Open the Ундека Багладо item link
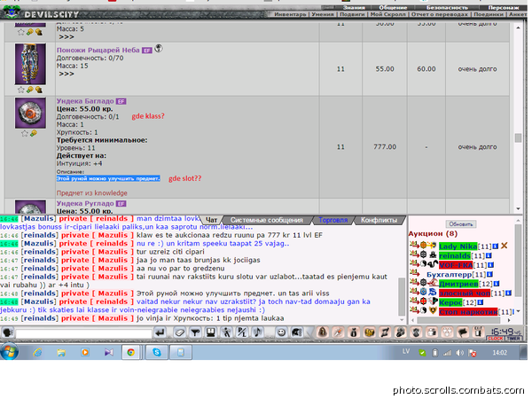Screen dimensions: 532x399 tap(85, 101)
